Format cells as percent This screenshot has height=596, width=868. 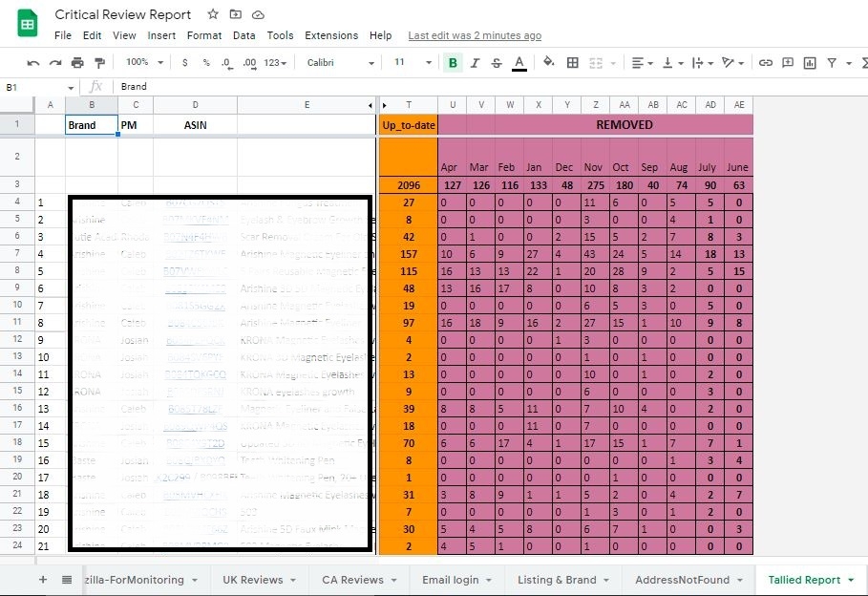tap(206, 63)
